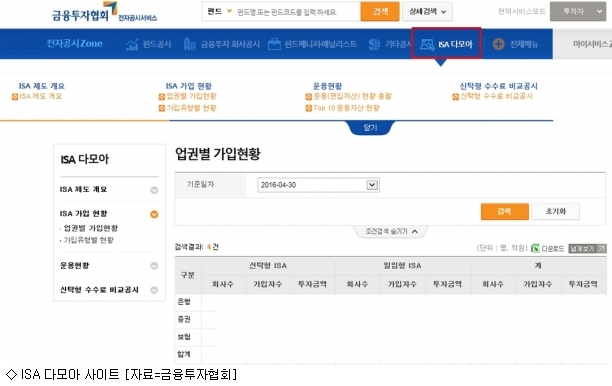Viewport: 612px width, 386px height.
Task: Click the ISA 다모아 monitor icon
Action: tap(427, 44)
